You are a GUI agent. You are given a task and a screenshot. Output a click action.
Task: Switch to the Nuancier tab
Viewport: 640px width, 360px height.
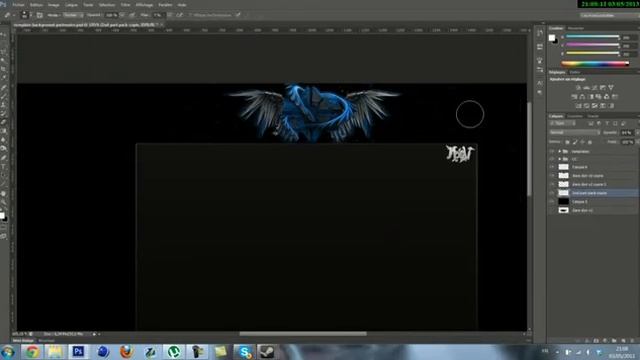[576, 28]
